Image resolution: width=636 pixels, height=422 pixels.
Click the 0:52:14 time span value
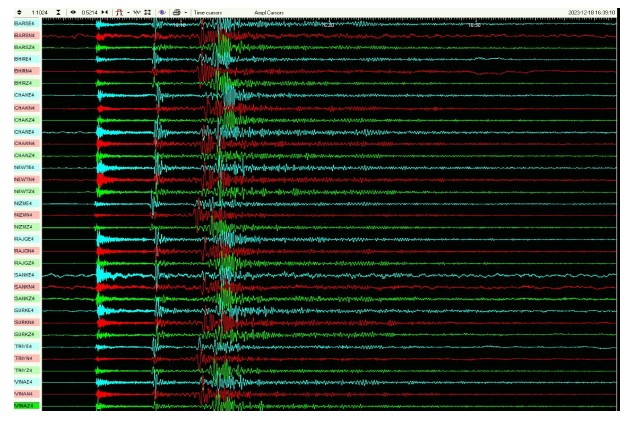click(89, 12)
